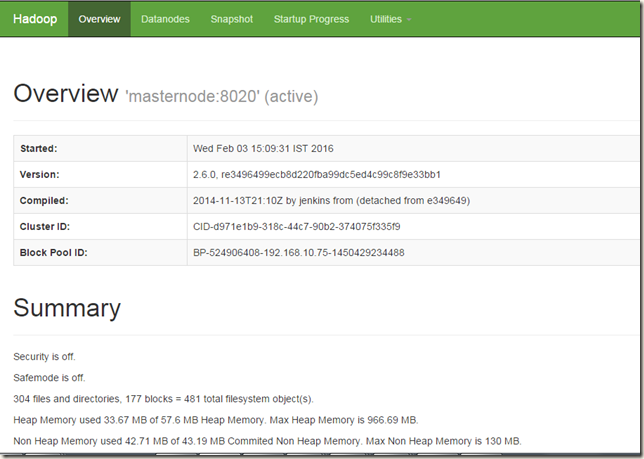Image resolution: width=644 pixels, height=459 pixels.
Task: Click the Utilities dropdown caret arrow
Action: (x=409, y=20)
